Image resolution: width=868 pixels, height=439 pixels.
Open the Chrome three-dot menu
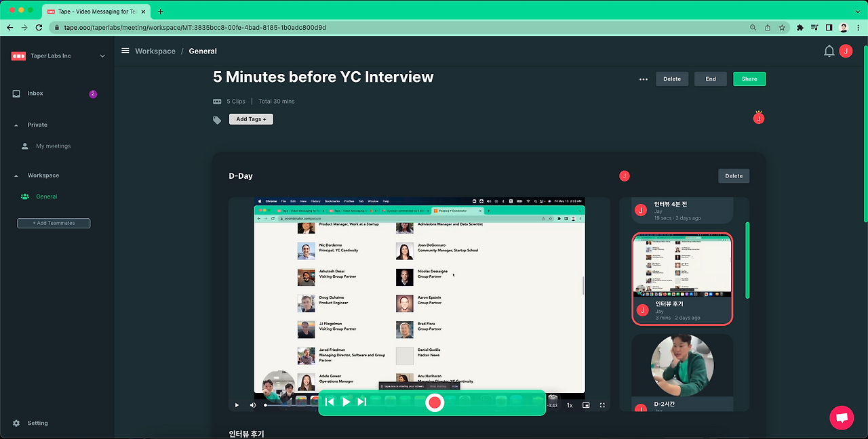(859, 28)
